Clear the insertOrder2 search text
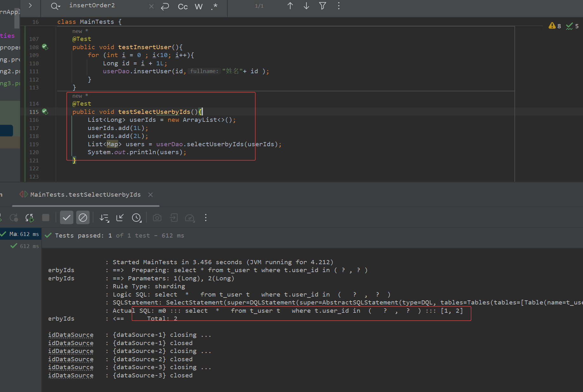 151,6
